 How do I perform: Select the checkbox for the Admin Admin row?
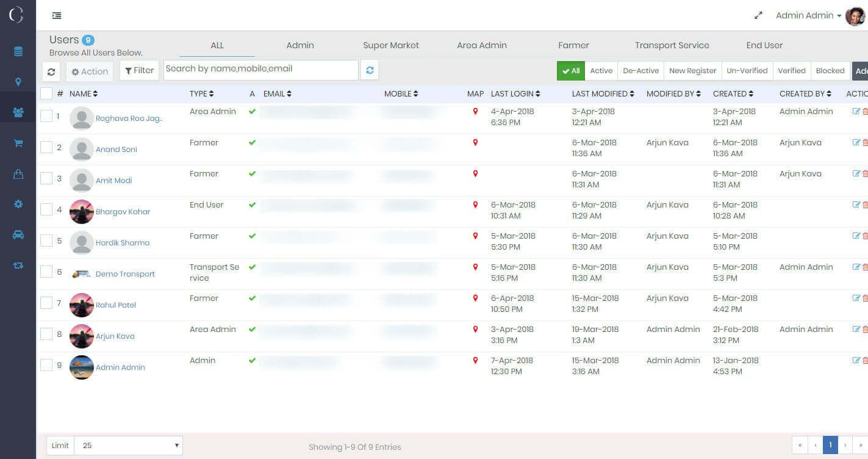pyautogui.click(x=46, y=365)
